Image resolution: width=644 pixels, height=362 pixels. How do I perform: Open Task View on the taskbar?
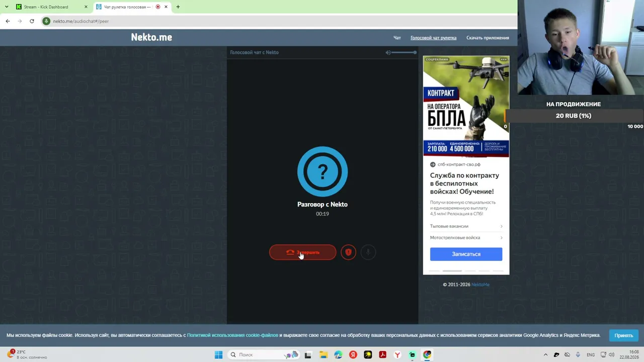point(308,355)
